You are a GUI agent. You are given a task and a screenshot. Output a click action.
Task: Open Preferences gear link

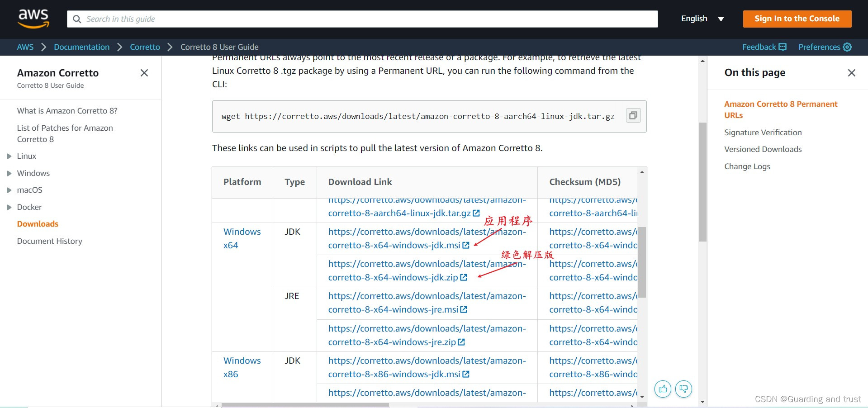(x=825, y=47)
